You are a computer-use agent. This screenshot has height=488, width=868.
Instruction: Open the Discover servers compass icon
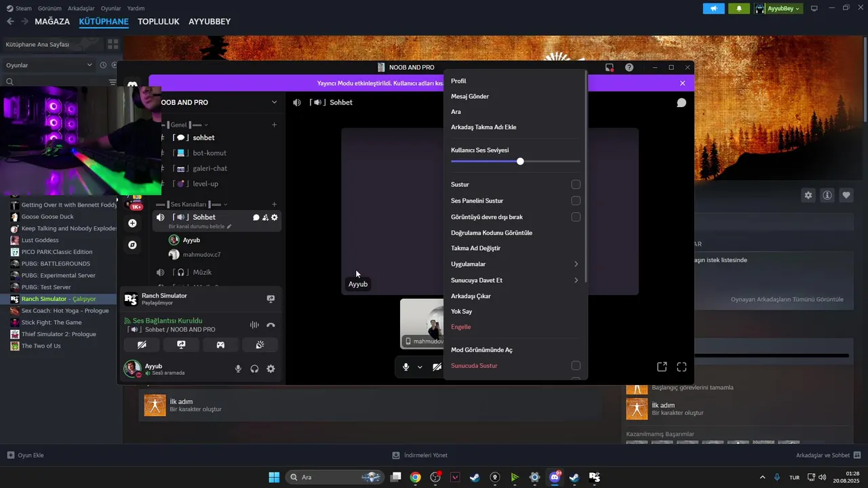pos(132,245)
